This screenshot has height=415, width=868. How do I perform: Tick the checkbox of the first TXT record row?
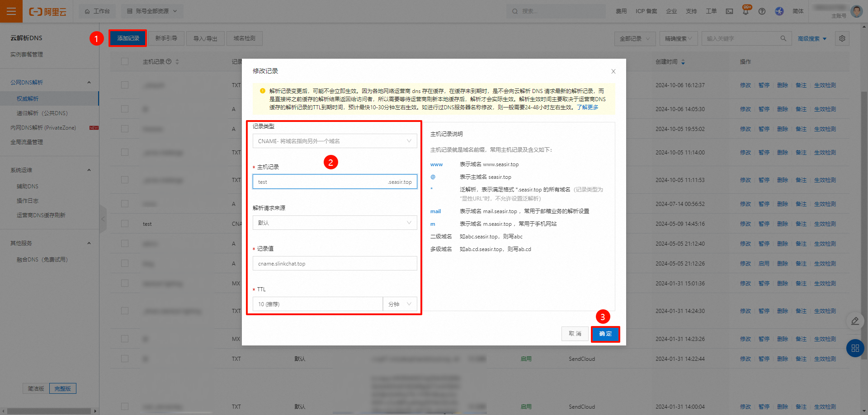(x=125, y=85)
